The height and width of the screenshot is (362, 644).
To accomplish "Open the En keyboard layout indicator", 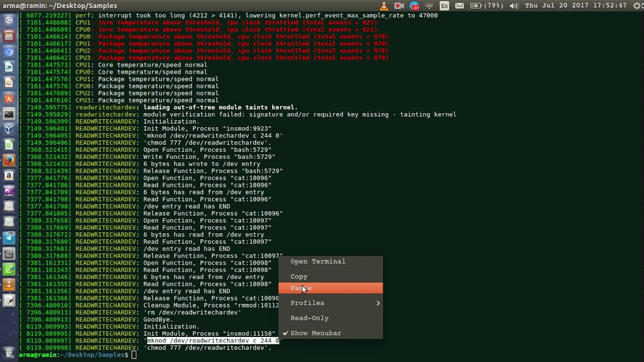I will click(x=444, y=6).
